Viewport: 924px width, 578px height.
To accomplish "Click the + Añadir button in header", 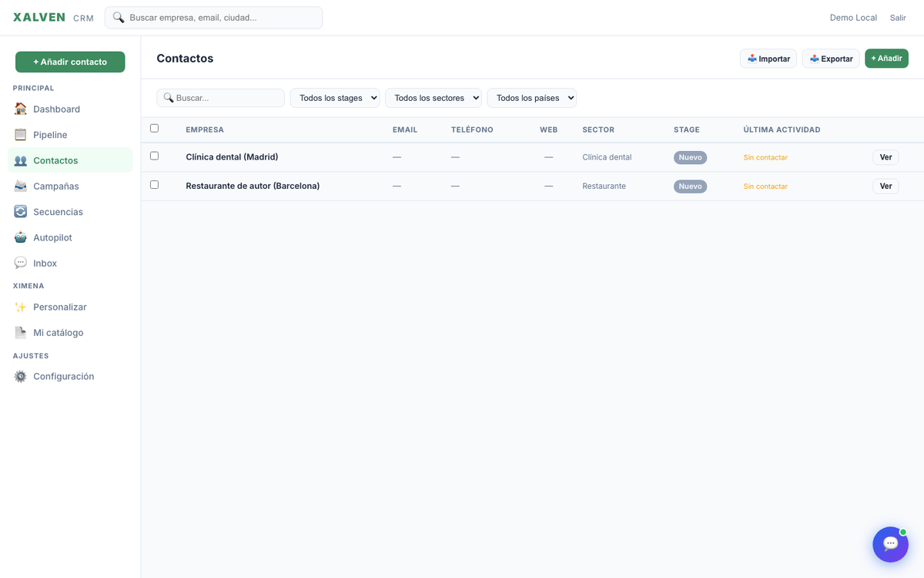I will 886,59.
